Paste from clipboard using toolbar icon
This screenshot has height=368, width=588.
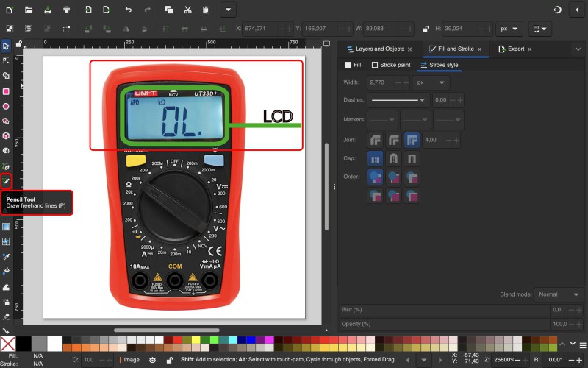(207, 10)
